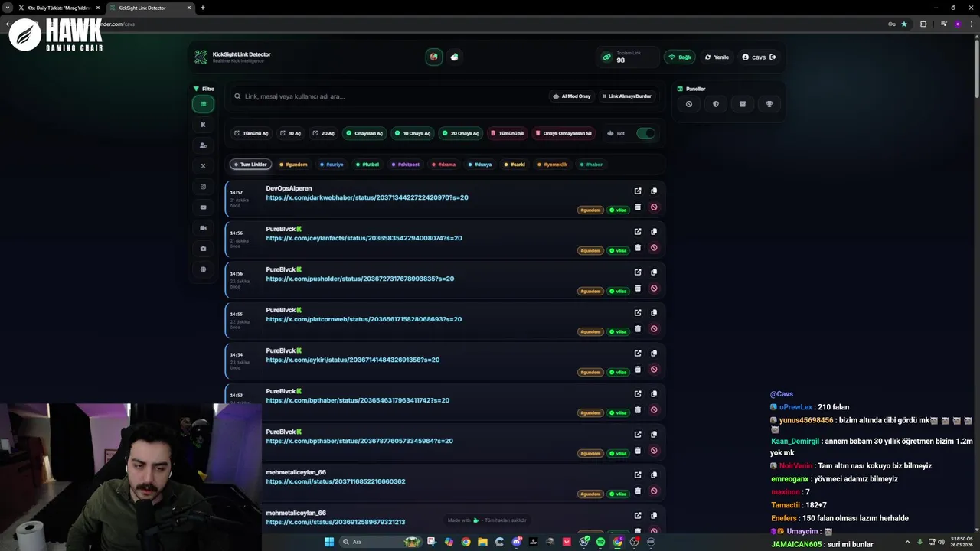Block sender of the darkwebhaber link

click(x=654, y=207)
